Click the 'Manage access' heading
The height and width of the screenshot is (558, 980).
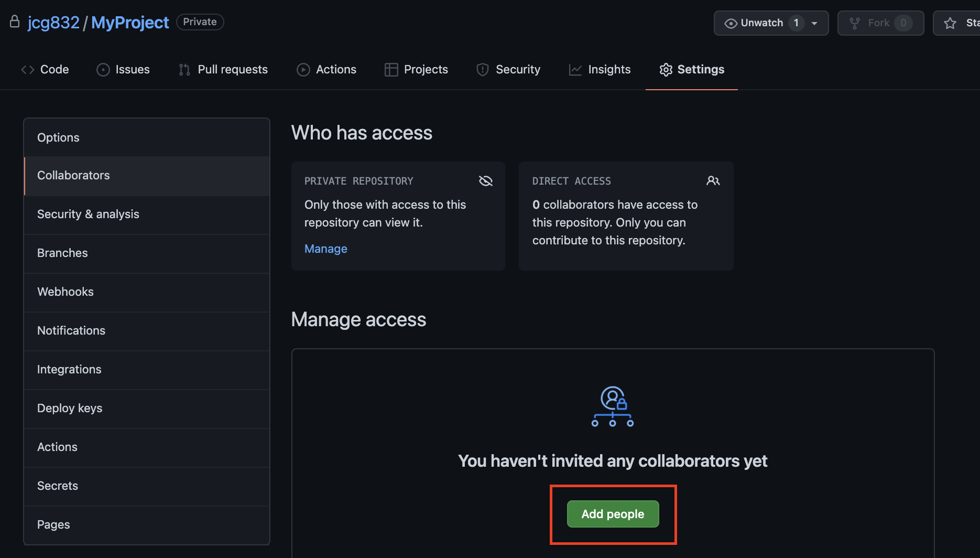(x=359, y=319)
